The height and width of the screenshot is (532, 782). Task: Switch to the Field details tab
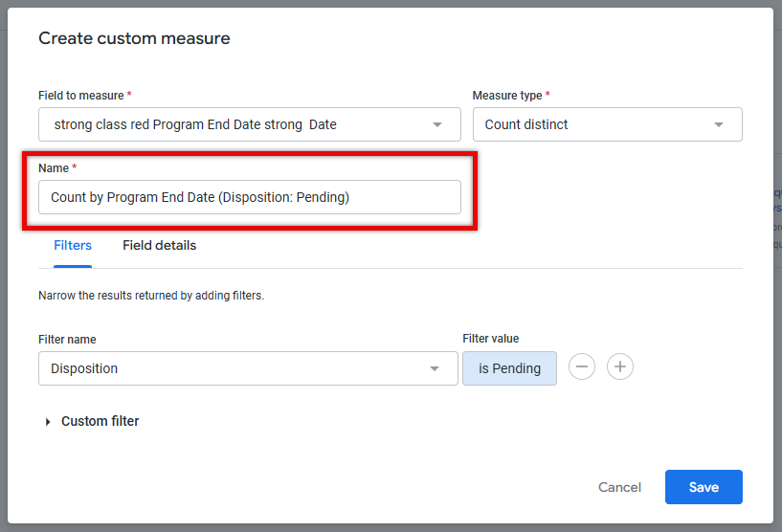coord(160,245)
